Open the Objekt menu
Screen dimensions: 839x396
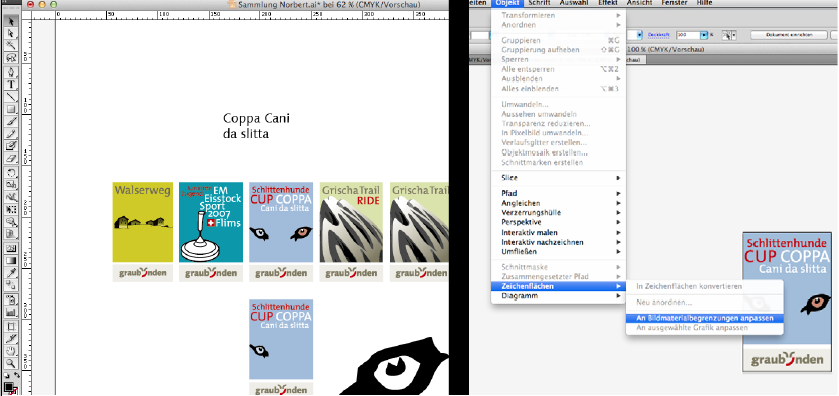click(x=507, y=3)
